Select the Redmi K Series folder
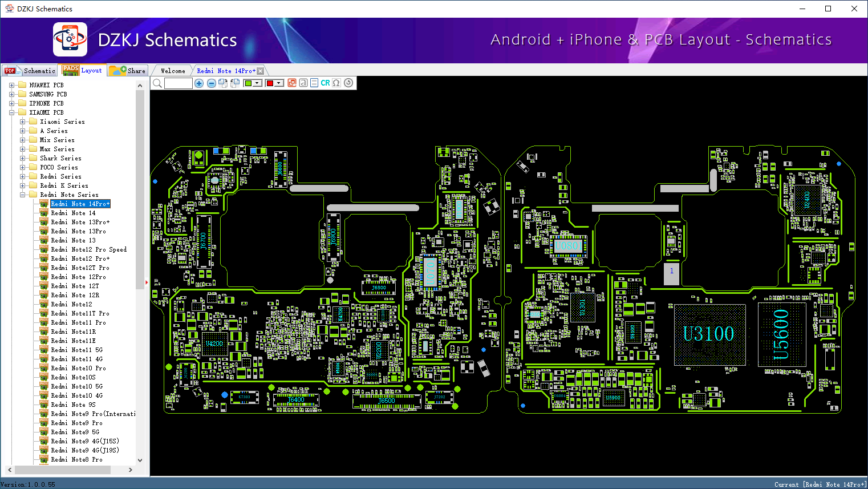This screenshot has height=489, width=868. (x=64, y=185)
